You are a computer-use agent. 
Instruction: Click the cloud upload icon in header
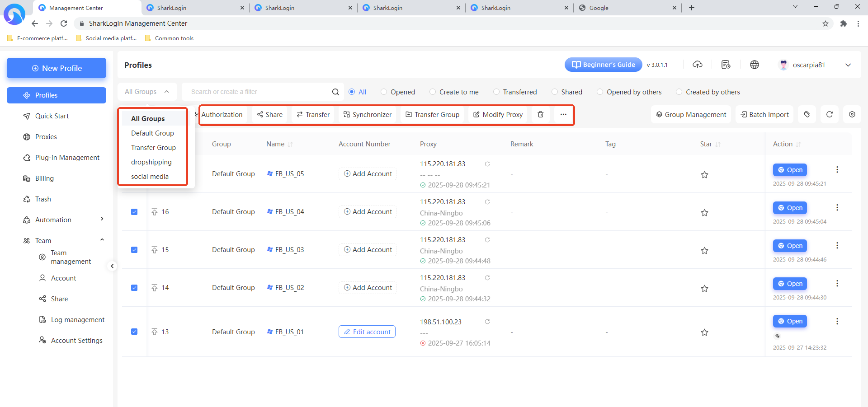pyautogui.click(x=698, y=65)
